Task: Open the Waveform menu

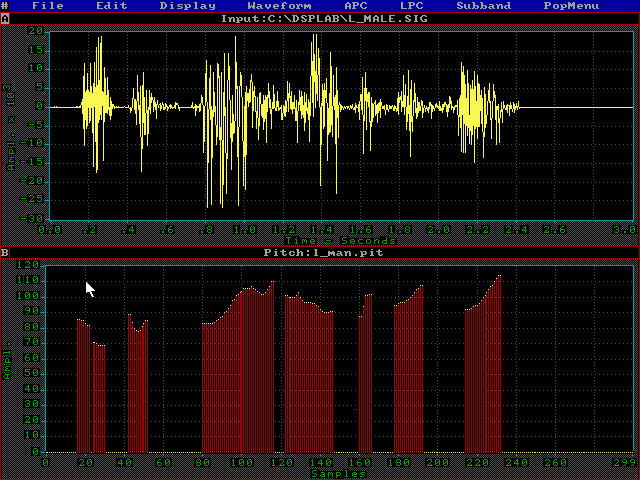Action: 280,6
